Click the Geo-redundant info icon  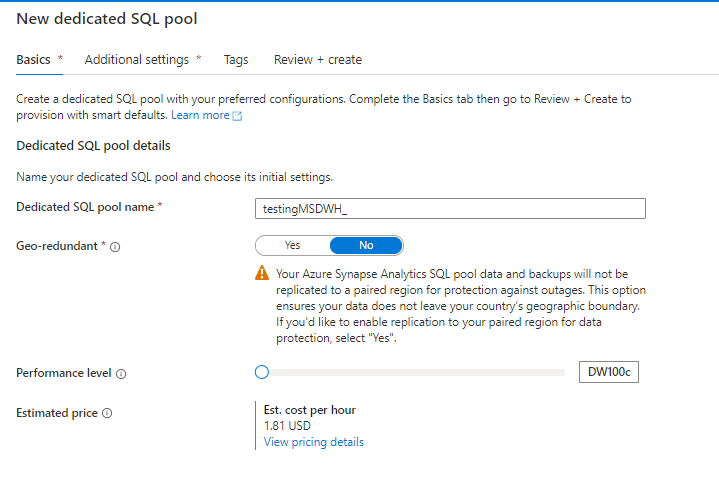click(x=115, y=246)
